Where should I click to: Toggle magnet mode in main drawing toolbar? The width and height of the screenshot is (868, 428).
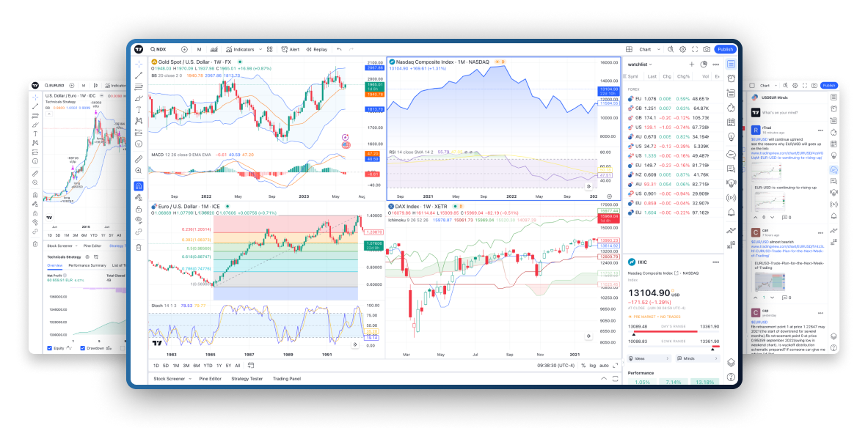(x=139, y=186)
